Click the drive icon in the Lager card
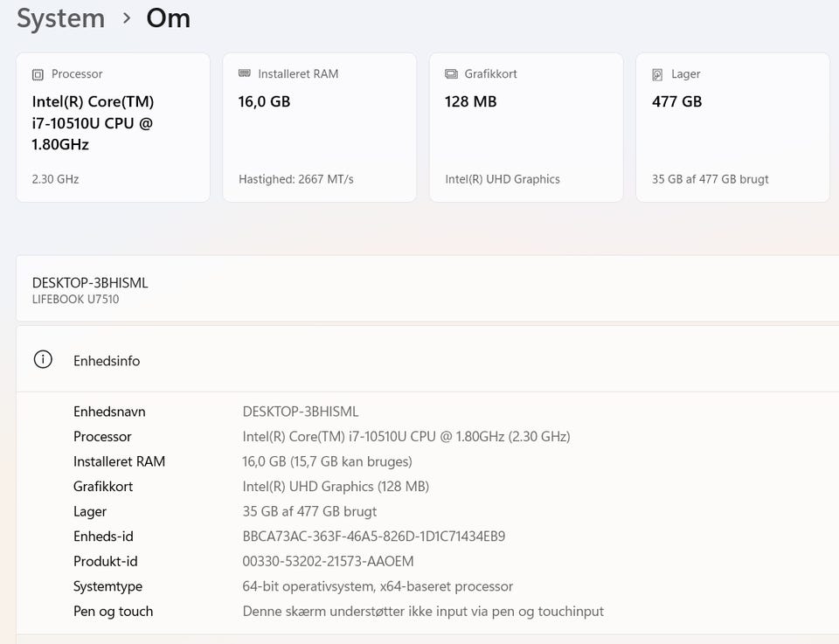Screen dimensions: 839x644 pos(657,74)
